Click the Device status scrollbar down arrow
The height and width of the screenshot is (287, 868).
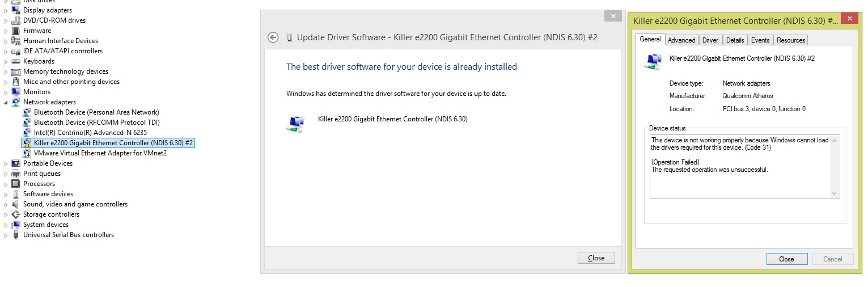pyautogui.click(x=834, y=193)
